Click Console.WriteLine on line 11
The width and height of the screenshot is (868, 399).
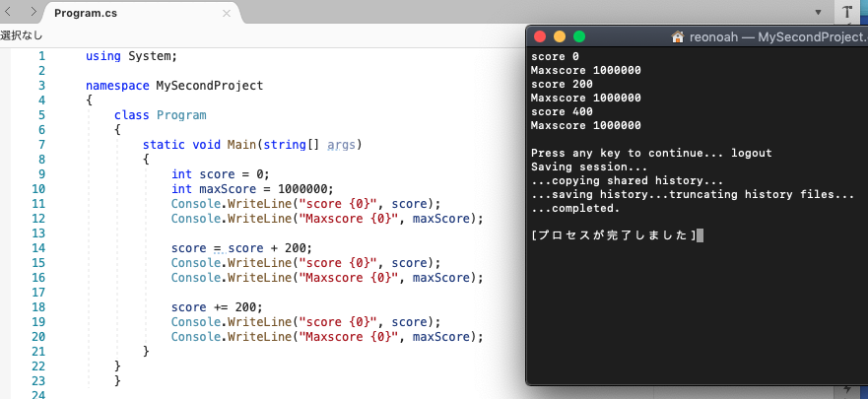tap(232, 204)
